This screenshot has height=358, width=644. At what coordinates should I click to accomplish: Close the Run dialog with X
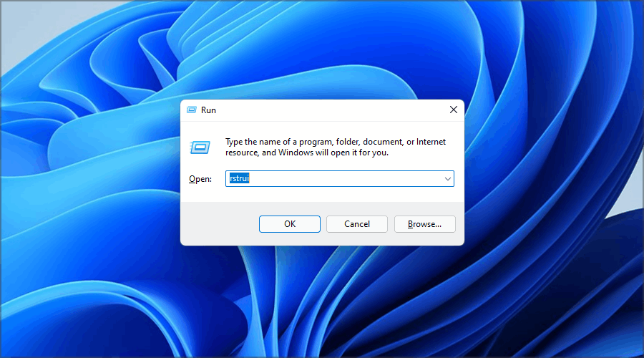pyautogui.click(x=454, y=110)
